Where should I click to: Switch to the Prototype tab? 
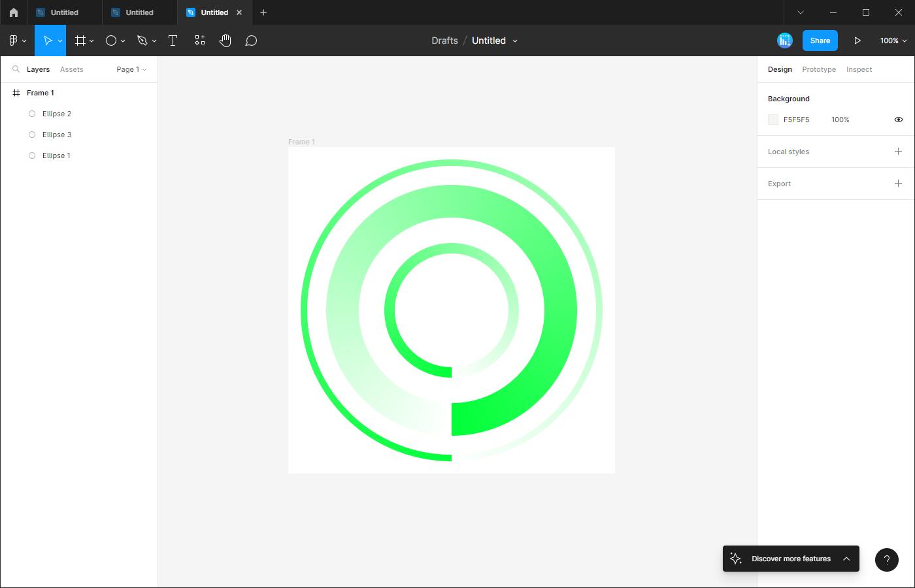pyautogui.click(x=819, y=69)
